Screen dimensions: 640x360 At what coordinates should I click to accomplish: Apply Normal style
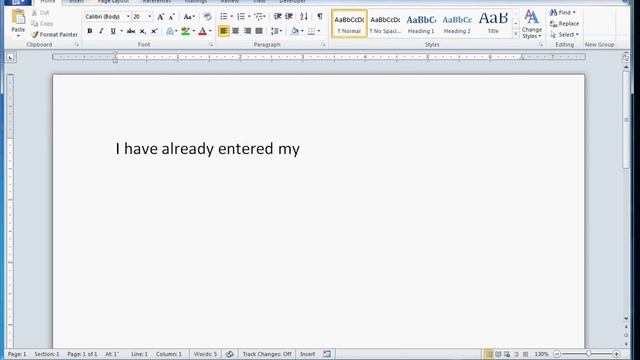349,24
